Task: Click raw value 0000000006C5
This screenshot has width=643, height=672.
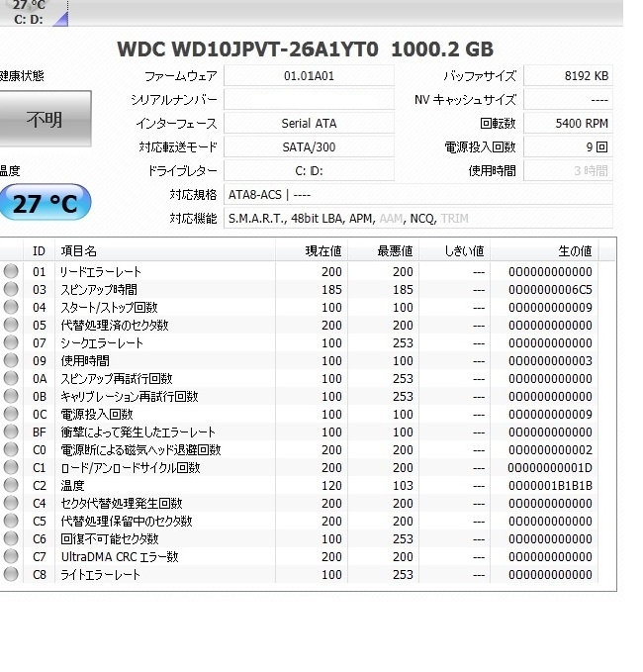Action: point(550,290)
